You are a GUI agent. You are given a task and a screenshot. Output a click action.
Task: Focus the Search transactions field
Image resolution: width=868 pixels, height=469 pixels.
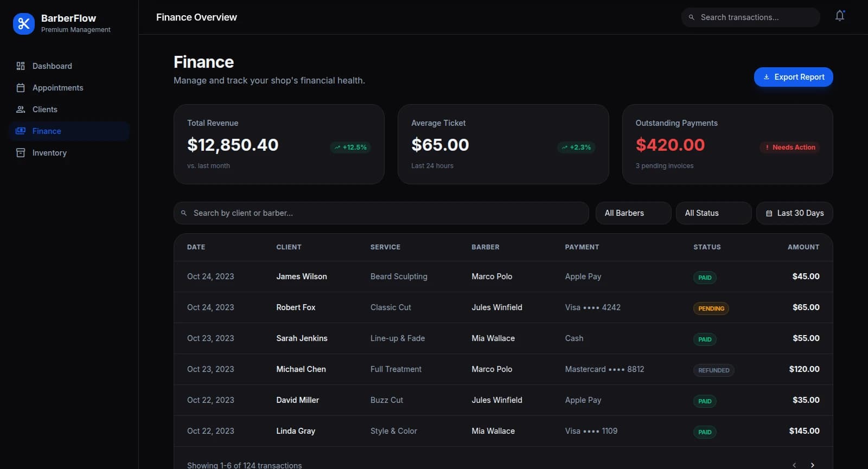(x=751, y=17)
